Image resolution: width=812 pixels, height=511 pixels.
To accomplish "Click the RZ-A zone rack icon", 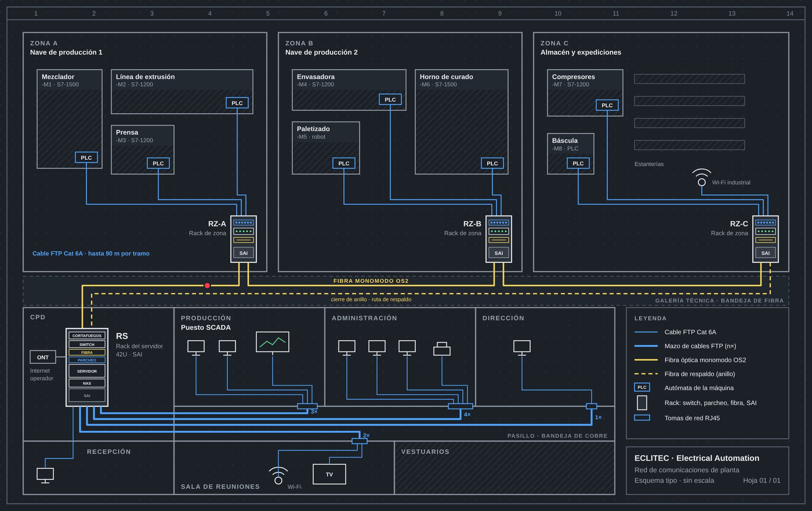I will (244, 239).
